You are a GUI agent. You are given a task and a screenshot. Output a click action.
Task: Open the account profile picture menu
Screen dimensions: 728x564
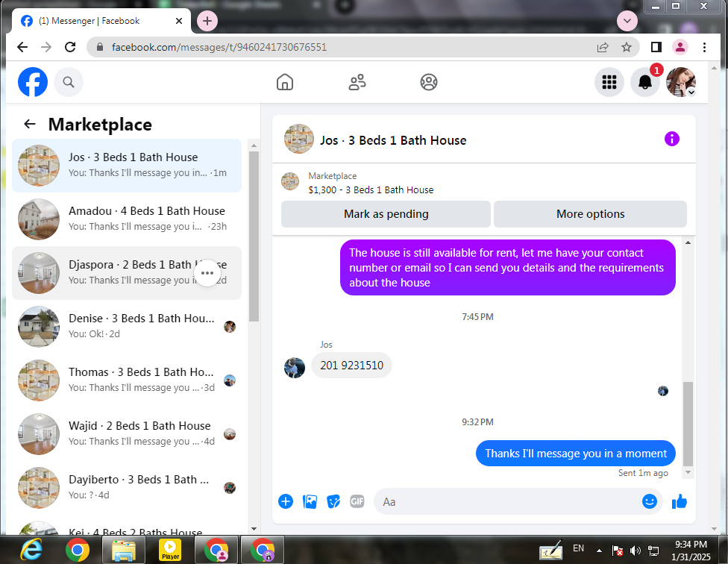click(681, 82)
